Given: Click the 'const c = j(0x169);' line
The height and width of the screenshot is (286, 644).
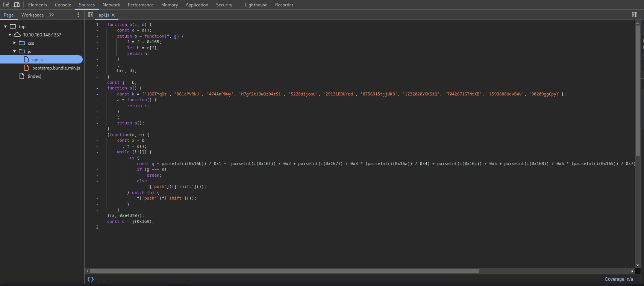Looking at the screenshot, I should coord(130,221).
